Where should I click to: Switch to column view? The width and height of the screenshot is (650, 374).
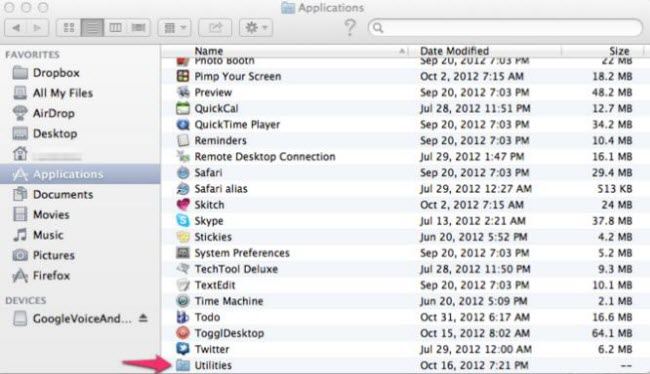click(x=115, y=28)
